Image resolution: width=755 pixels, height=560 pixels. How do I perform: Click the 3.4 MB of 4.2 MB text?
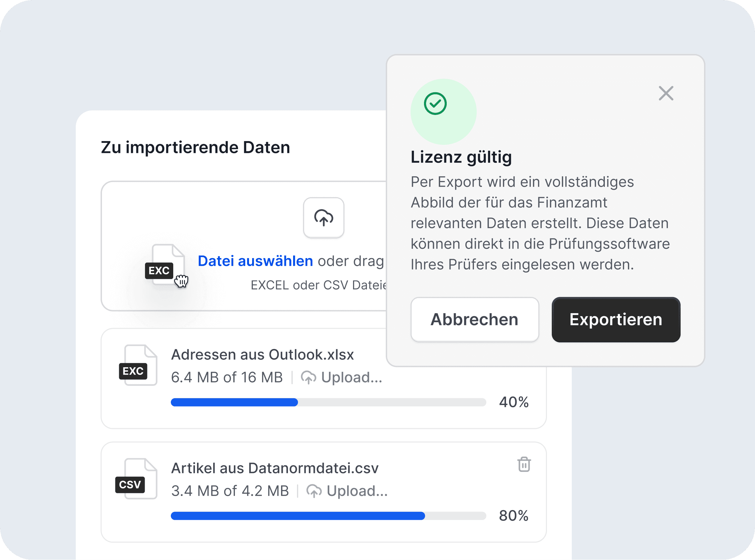pyautogui.click(x=230, y=491)
